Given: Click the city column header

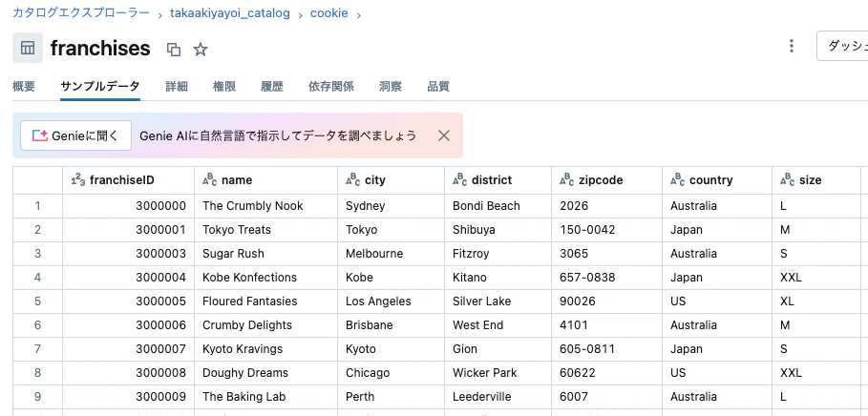Looking at the screenshot, I should (391, 180).
